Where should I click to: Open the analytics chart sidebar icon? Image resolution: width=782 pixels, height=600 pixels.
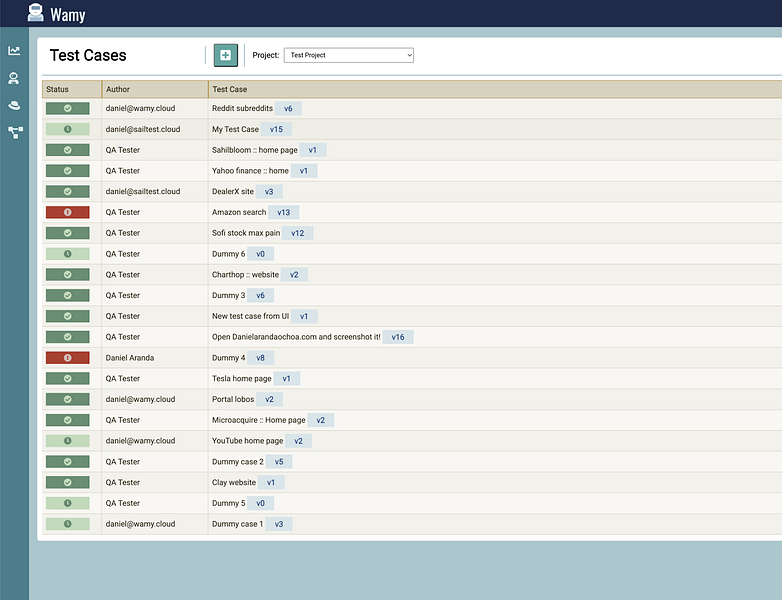(x=14, y=50)
